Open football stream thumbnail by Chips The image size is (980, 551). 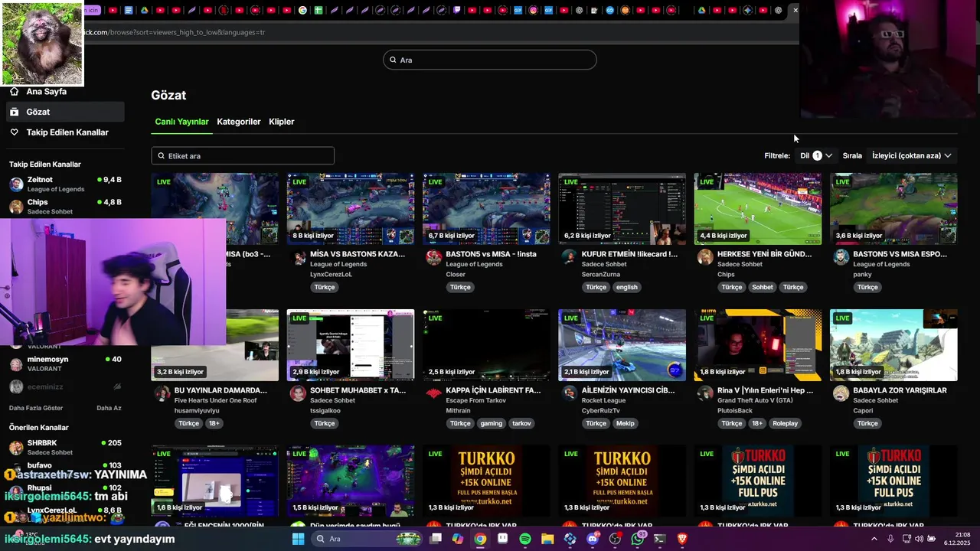point(757,209)
